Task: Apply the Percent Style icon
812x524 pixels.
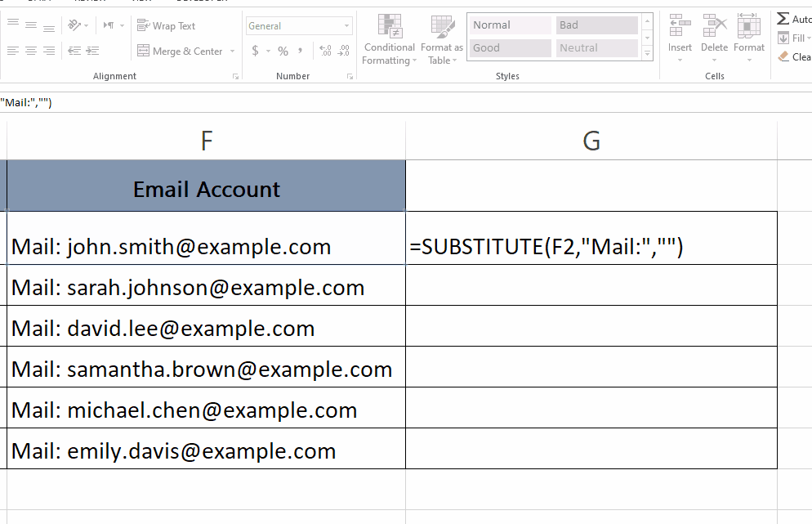Action: point(281,51)
